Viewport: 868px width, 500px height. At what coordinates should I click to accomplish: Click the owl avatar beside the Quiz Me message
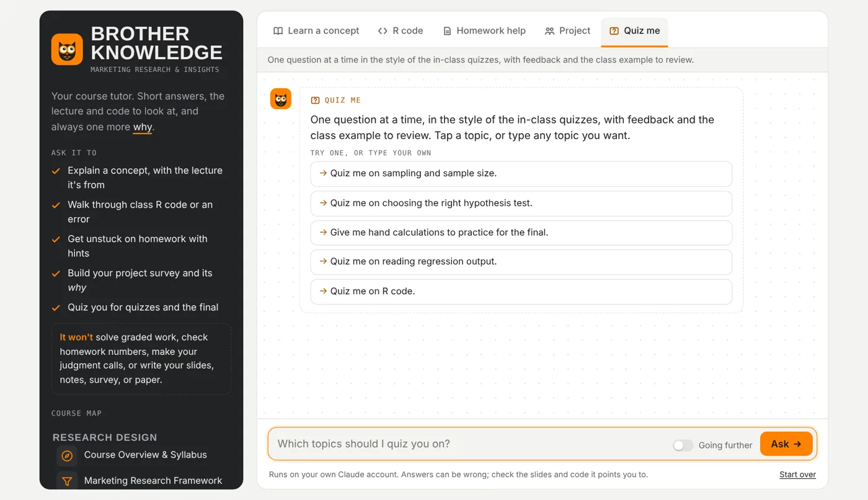(281, 99)
